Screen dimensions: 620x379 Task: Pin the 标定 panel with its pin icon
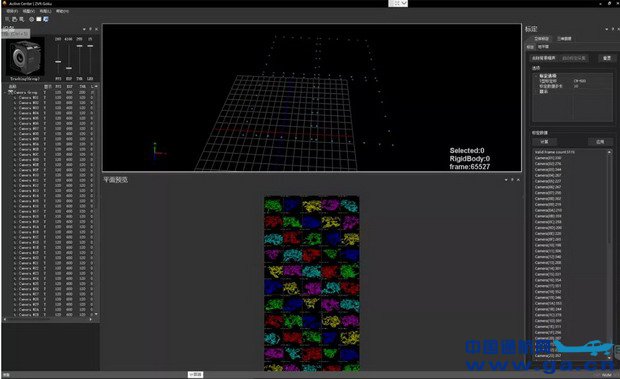tap(613, 29)
